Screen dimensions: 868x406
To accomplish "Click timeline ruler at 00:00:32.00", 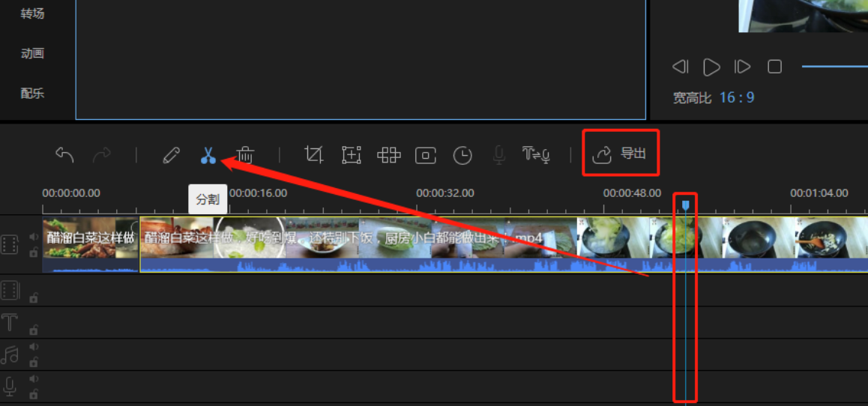I will tap(445, 193).
